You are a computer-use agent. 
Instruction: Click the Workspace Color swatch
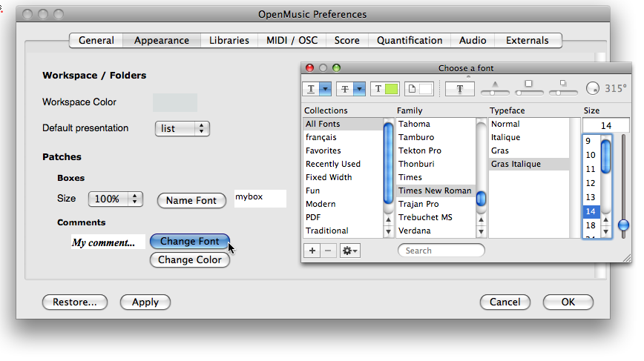[175, 102]
